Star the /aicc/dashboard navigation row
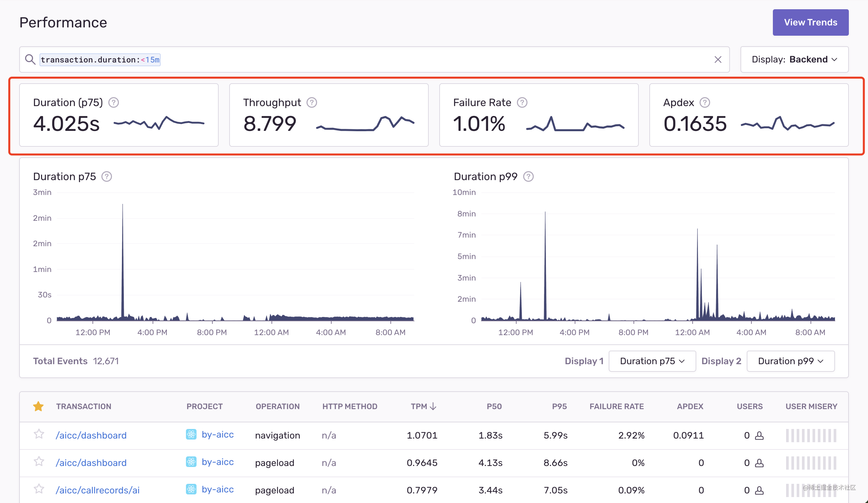The image size is (868, 503). point(39,434)
